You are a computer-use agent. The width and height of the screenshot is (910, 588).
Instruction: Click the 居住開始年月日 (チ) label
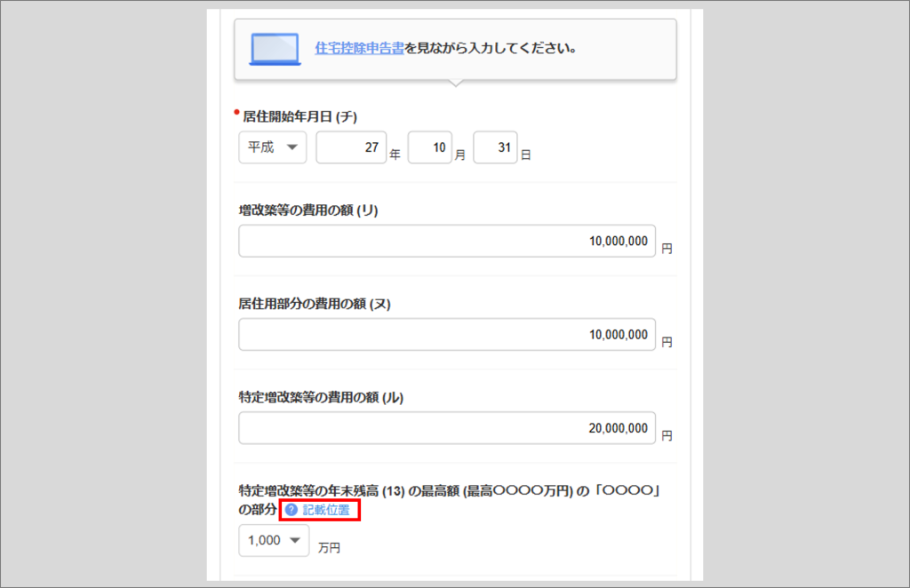coord(299,116)
